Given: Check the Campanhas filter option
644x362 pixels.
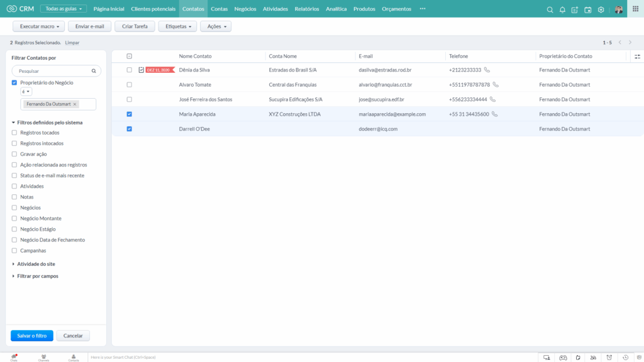Looking at the screenshot, I should click(x=14, y=250).
